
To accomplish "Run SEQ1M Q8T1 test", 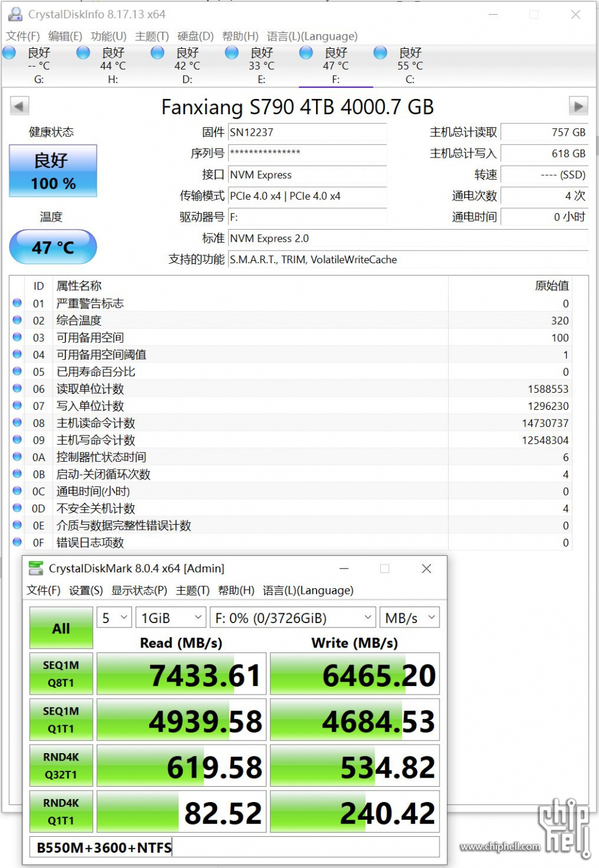I will point(61,674).
